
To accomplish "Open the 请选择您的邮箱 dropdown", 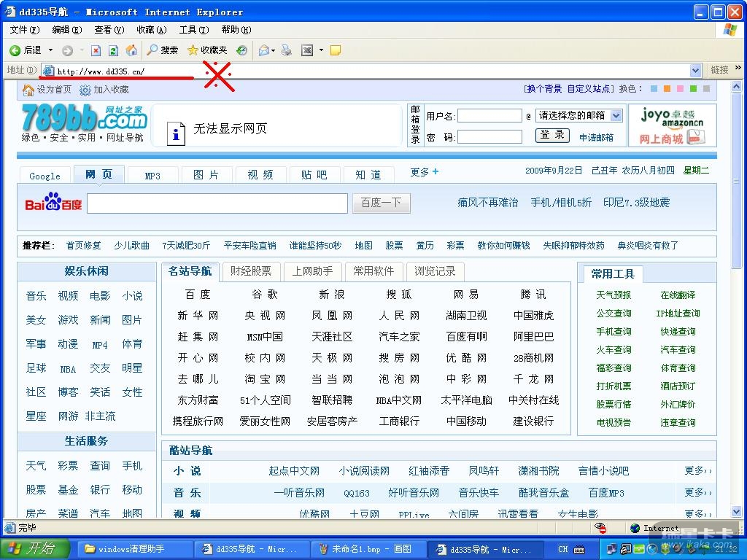I will pos(578,115).
